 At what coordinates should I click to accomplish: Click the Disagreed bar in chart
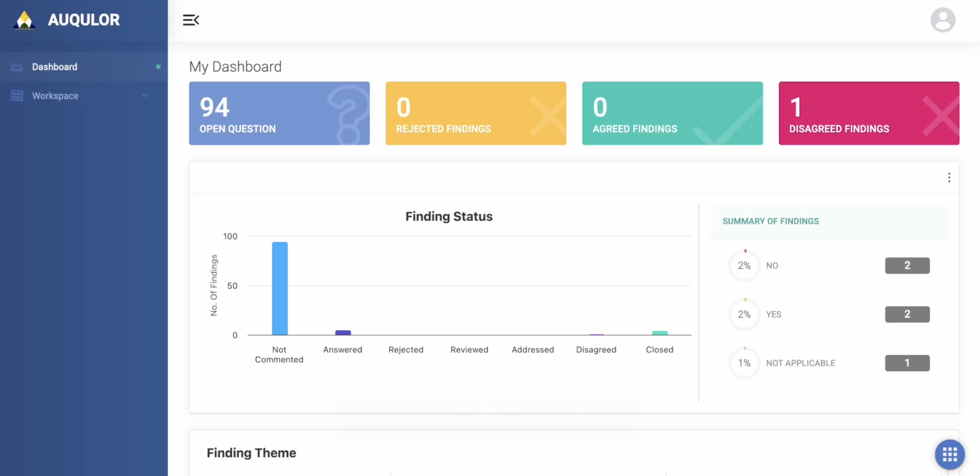tap(596, 334)
